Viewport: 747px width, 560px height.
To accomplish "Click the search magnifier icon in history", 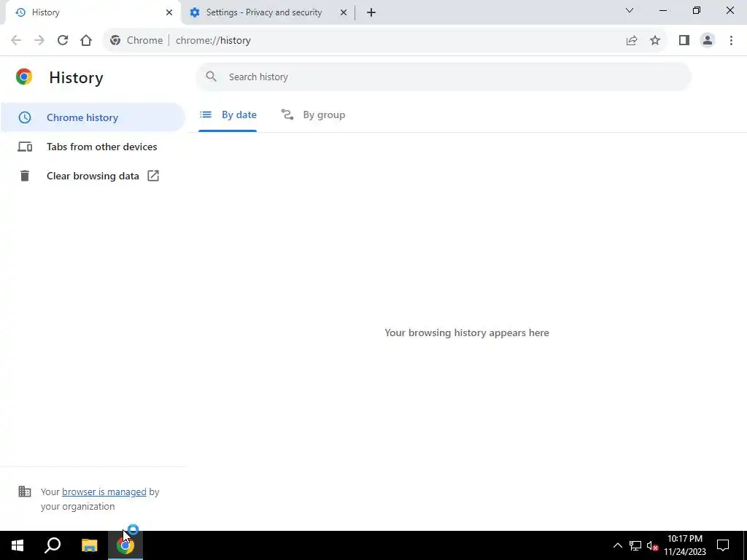I will point(211,77).
